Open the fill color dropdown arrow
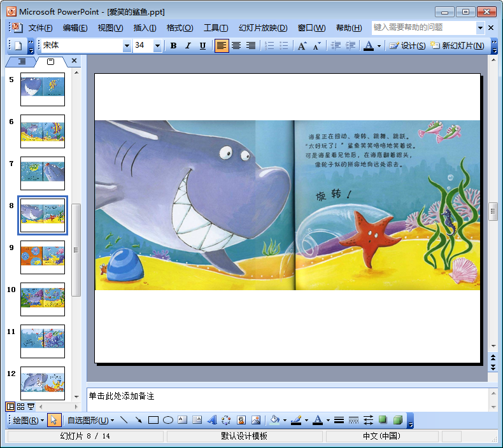Image resolution: width=503 pixels, height=448 pixels. [285, 421]
